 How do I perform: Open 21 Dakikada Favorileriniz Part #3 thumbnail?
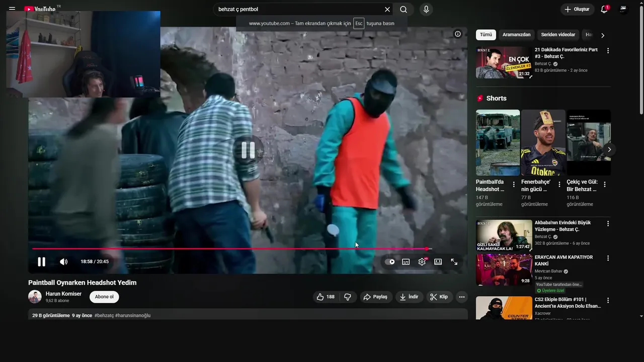click(504, 62)
